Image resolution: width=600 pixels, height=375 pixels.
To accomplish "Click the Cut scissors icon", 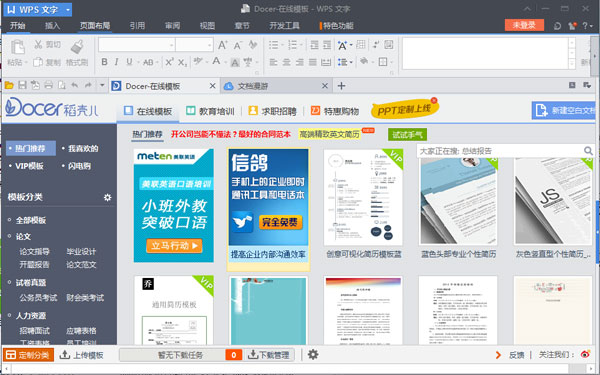I will tap(38, 44).
